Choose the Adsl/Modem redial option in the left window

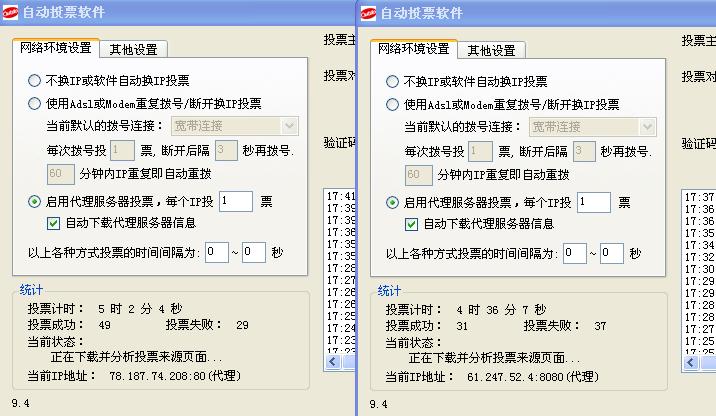pyautogui.click(x=34, y=103)
